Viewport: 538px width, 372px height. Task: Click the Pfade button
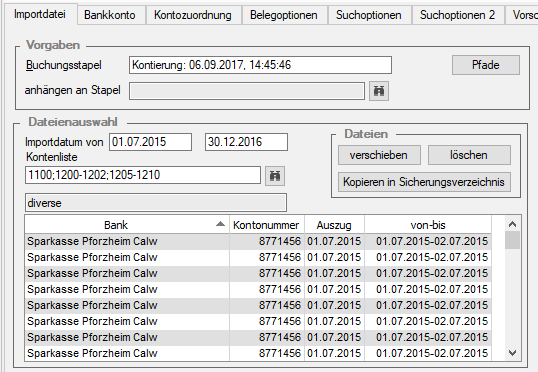coord(486,65)
